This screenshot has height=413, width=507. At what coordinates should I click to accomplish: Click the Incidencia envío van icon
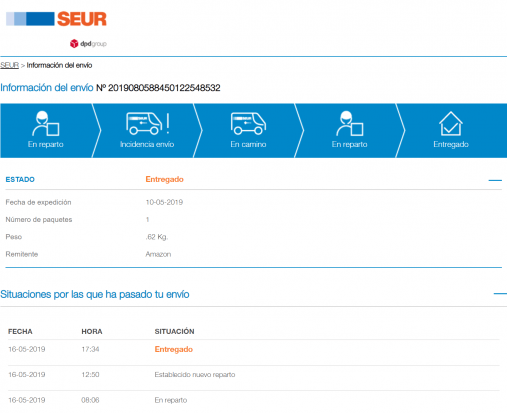pyautogui.click(x=148, y=124)
